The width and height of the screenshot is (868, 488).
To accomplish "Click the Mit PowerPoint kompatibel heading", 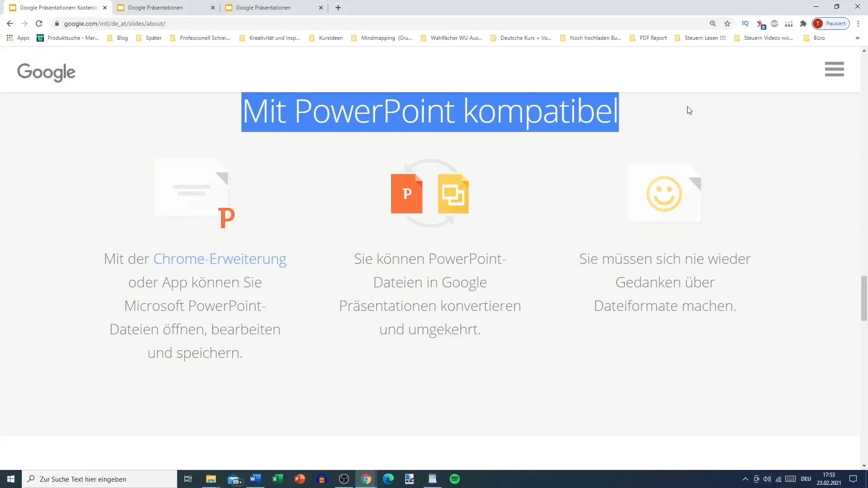I will coord(430,112).
